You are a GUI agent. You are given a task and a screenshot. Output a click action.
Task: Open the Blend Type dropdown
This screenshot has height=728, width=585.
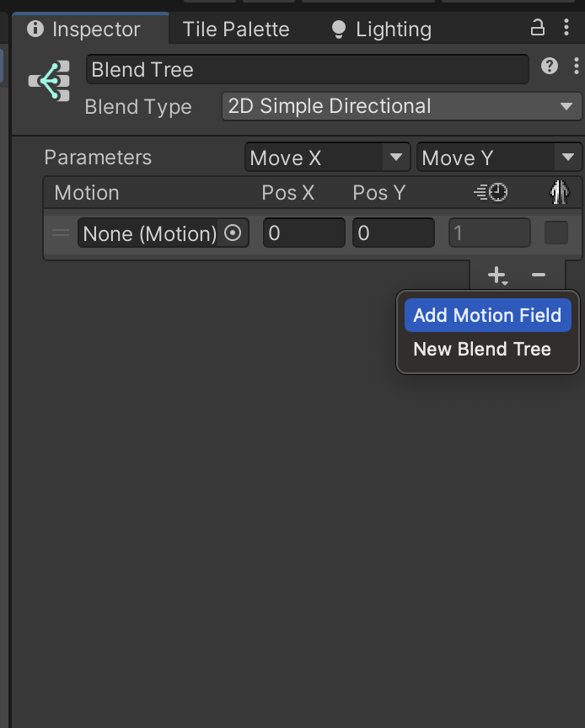[400, 106]
